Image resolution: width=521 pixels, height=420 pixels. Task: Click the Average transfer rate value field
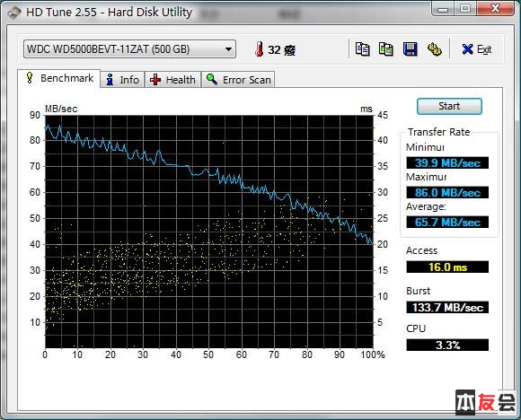pyautogui.click(x=447, y=223)
